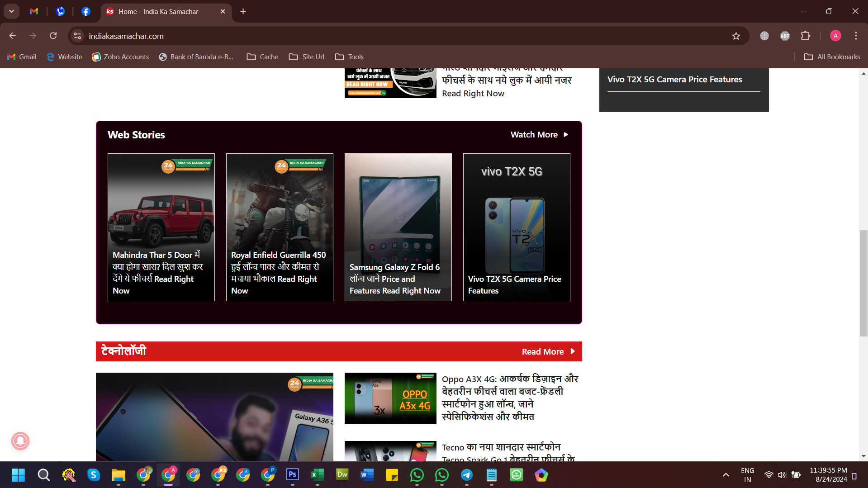Open the Chrome profile avatar
The image size is (868, 488).
tap(835, 36)
